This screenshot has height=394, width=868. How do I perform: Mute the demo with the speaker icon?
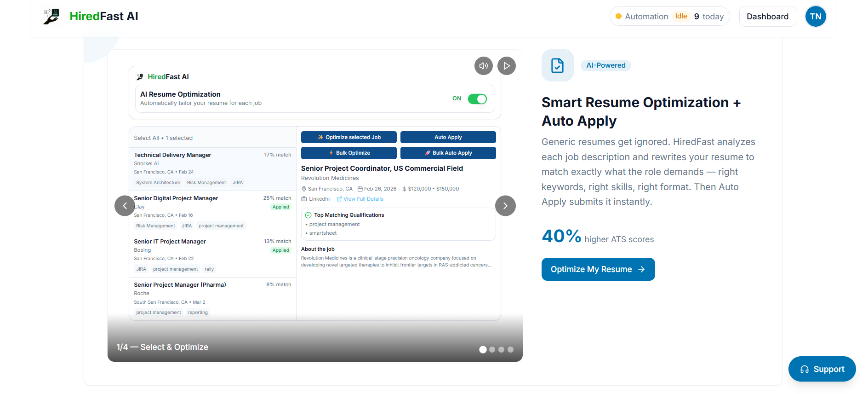tap(484, 66)
